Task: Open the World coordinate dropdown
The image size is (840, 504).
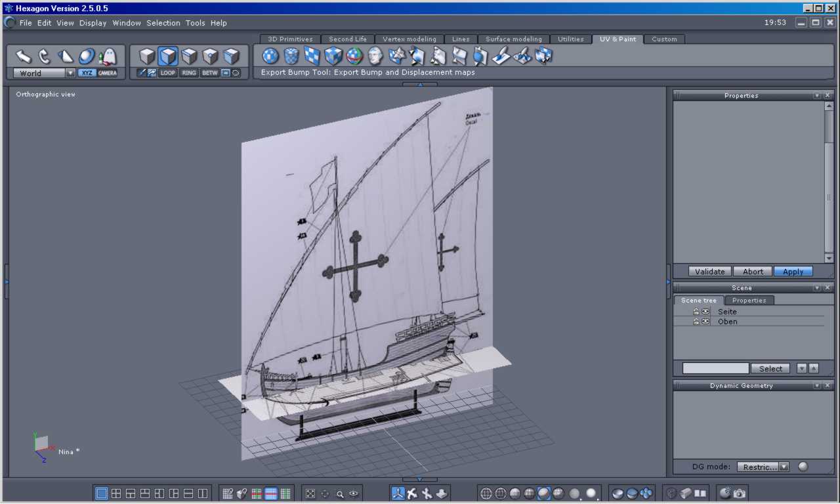Action: pos(70,73)
